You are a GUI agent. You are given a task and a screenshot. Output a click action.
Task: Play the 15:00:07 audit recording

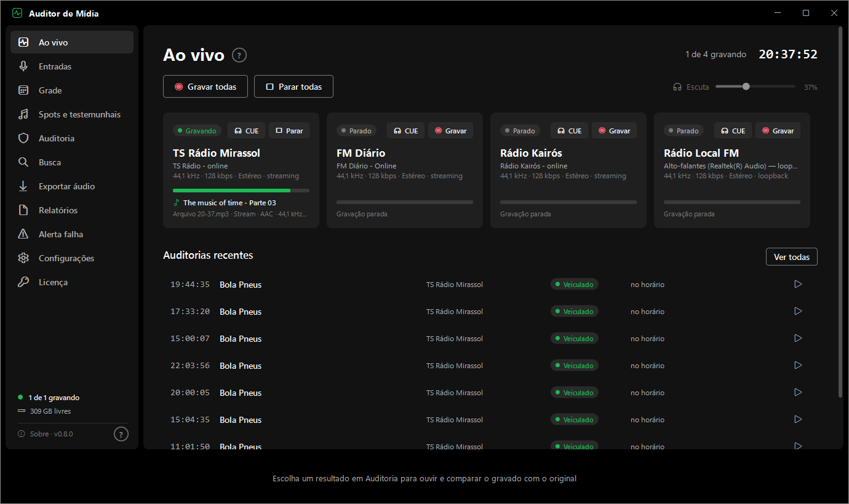pyautogui.click(x=798, y=338)
